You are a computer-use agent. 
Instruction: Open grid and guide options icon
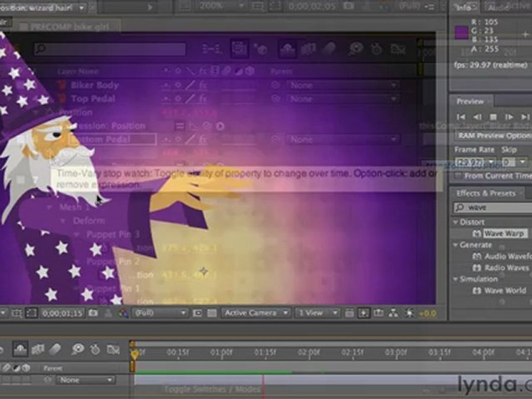pos(16,313)
